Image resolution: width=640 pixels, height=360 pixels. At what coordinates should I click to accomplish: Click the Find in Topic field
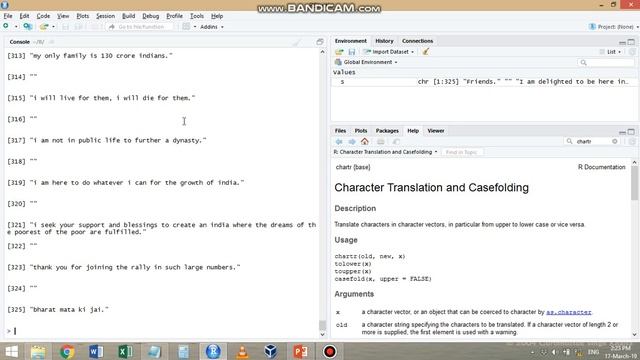click(x=462, y=152)
